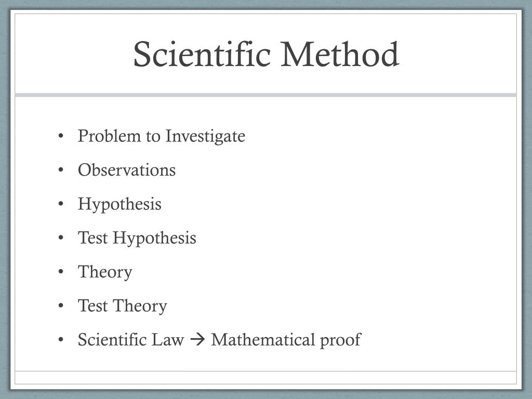Click the gray divider line under the title

265,95
